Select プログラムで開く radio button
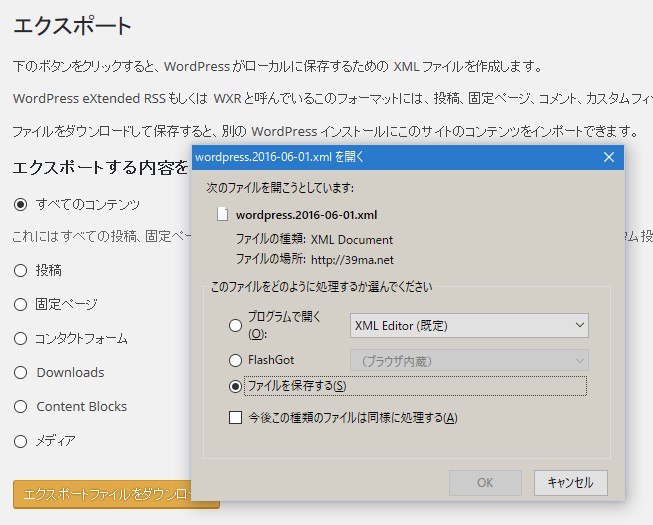Image resolution: width=653 pixels, height=525 pixels. [235, 325]
